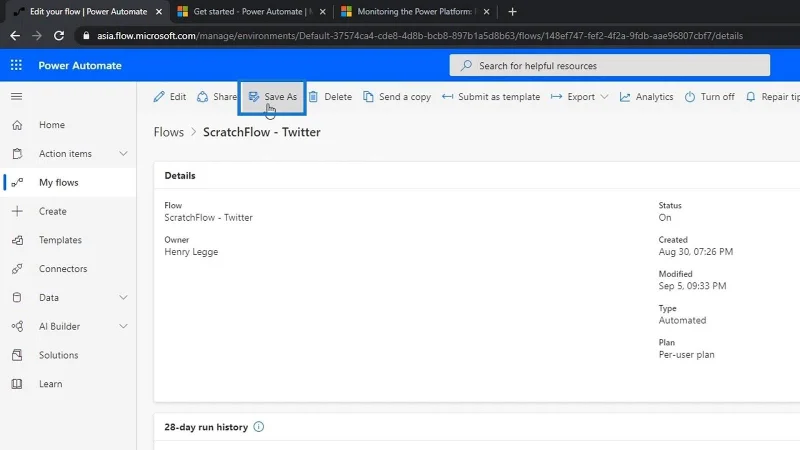The image size is (800, 450).
Task: Click the Type value Automated
Action: 682,320
